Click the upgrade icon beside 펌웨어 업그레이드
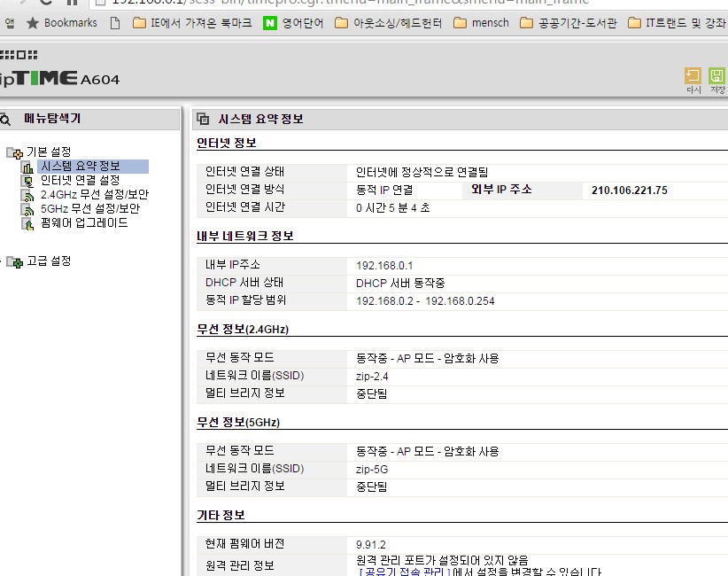This screenshot has height=576, width=728. [x=27, y=224]
